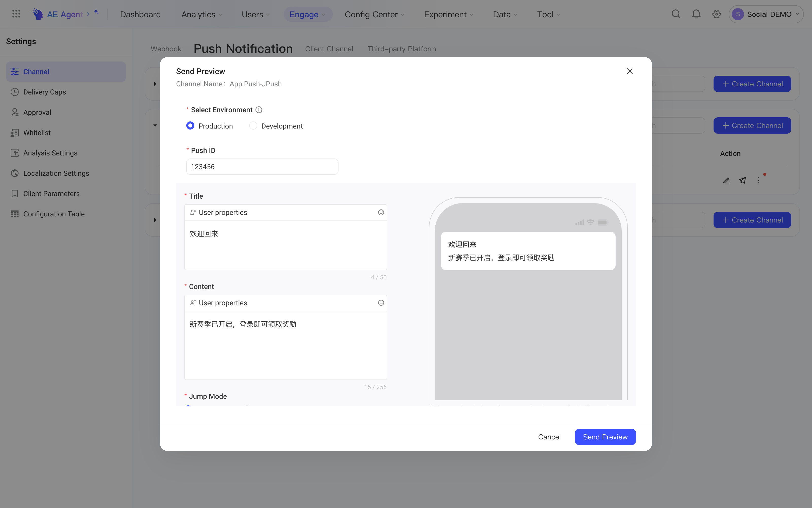This screenshot has height=508, width=812.
Task: Select the Production environment radio
Action: (190, 126)
